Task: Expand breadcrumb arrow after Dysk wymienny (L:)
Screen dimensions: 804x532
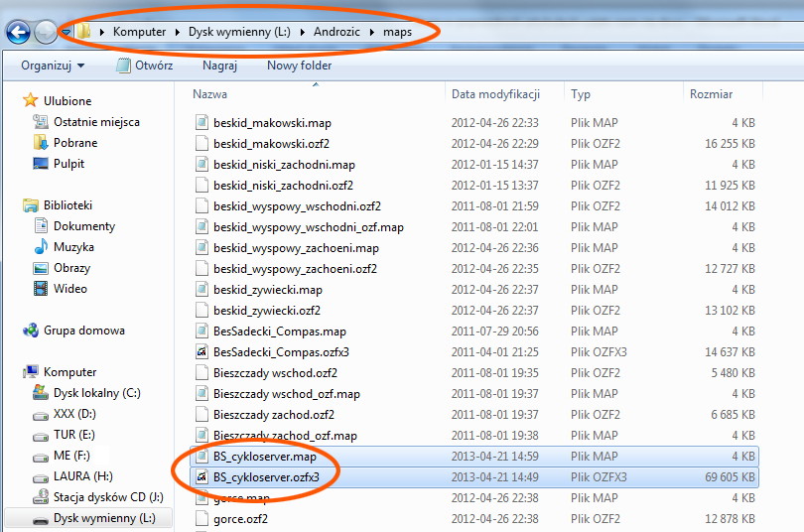Action: [303, 33]
